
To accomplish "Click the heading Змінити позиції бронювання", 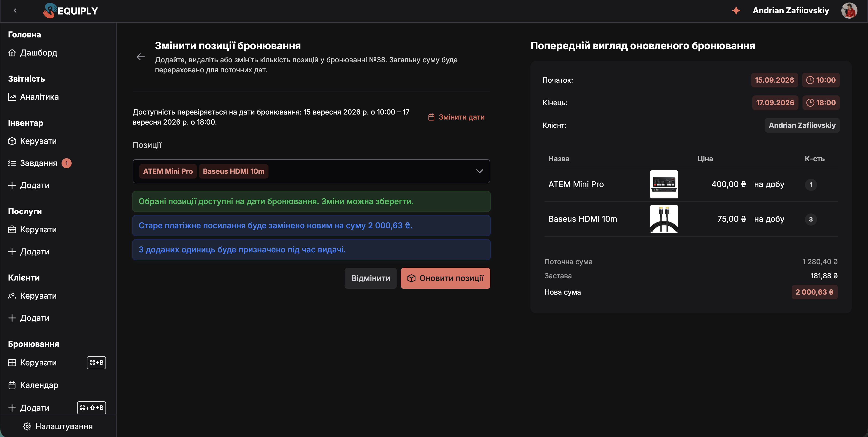I will point(228,46).
